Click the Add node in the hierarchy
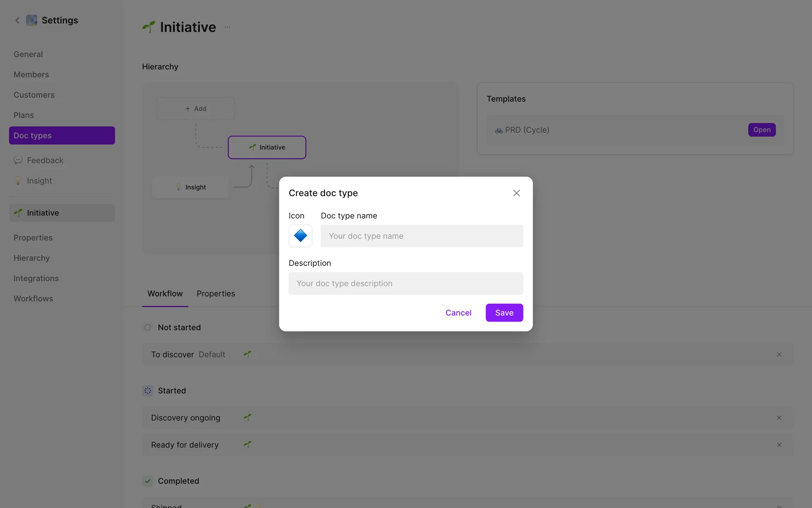Viewport: 812px width, 508px height. pos(196,109)
